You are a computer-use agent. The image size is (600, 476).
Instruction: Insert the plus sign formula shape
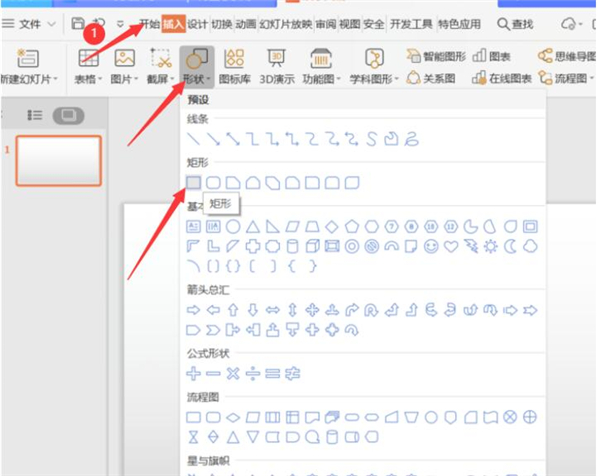[194, 373]
